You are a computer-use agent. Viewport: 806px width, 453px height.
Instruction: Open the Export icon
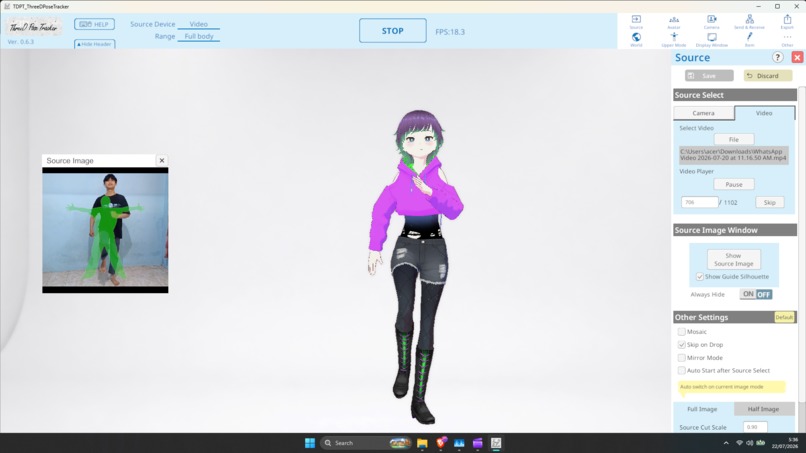pos(787,21)
